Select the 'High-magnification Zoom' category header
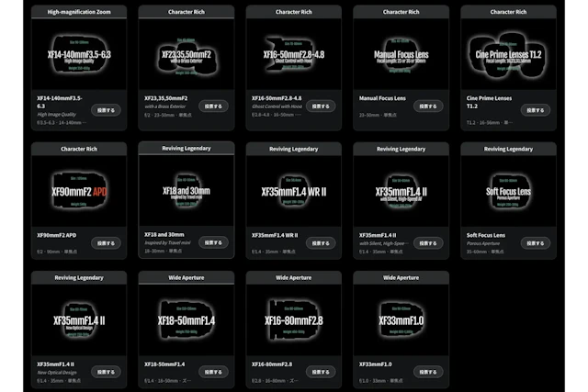588x392 pixels. (79, 12)
